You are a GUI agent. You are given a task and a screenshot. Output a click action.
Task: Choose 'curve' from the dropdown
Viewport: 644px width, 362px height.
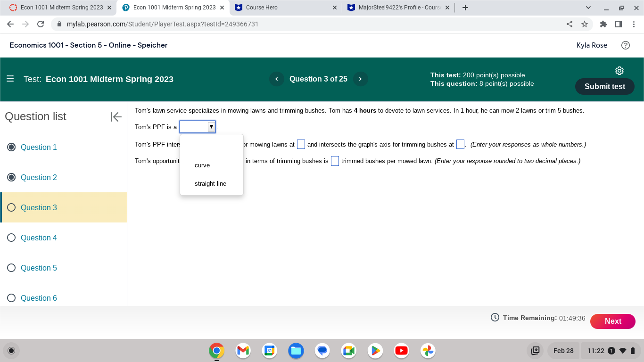(202, 165)
